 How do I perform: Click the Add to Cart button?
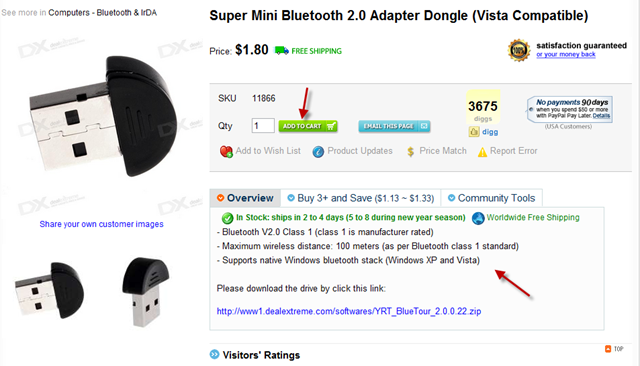308,126
